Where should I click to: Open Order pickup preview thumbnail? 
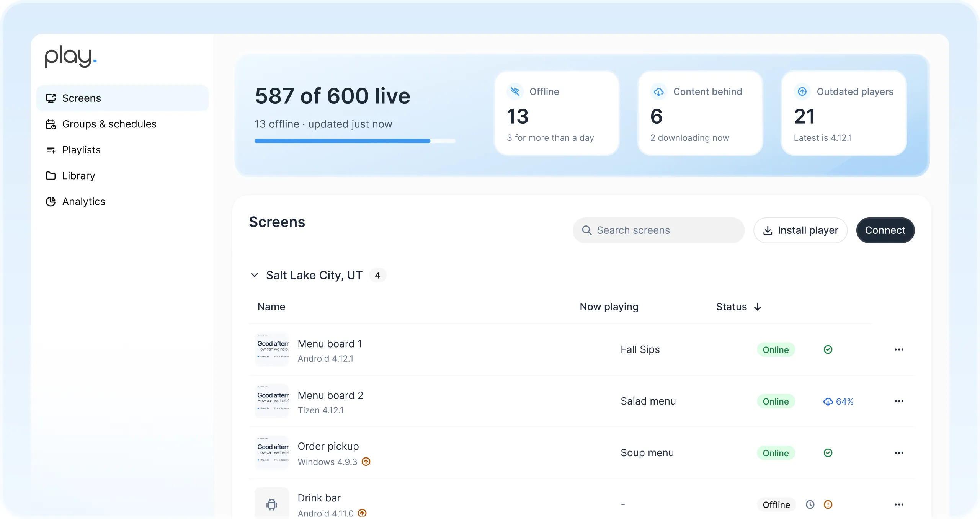272,453
